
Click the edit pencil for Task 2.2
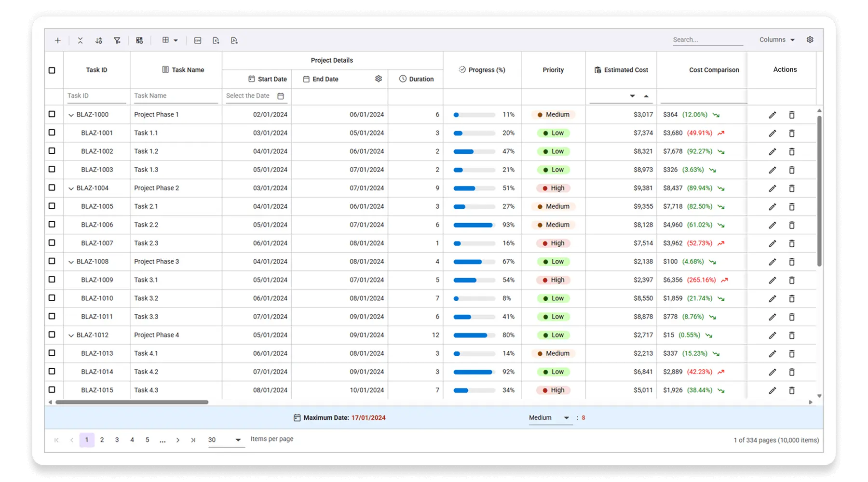tap(773, 225)
